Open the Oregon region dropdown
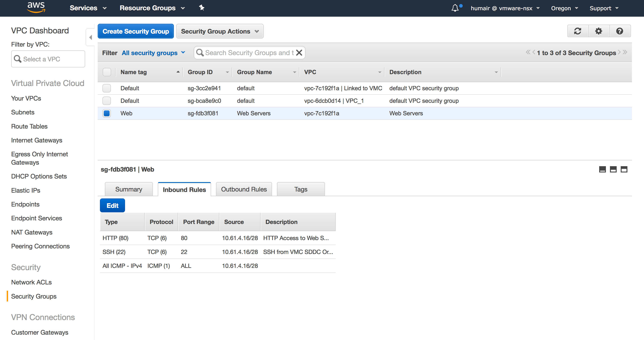The height and width of the screenshot is (340, 644). pyautogui.click(x=564, y=8)
